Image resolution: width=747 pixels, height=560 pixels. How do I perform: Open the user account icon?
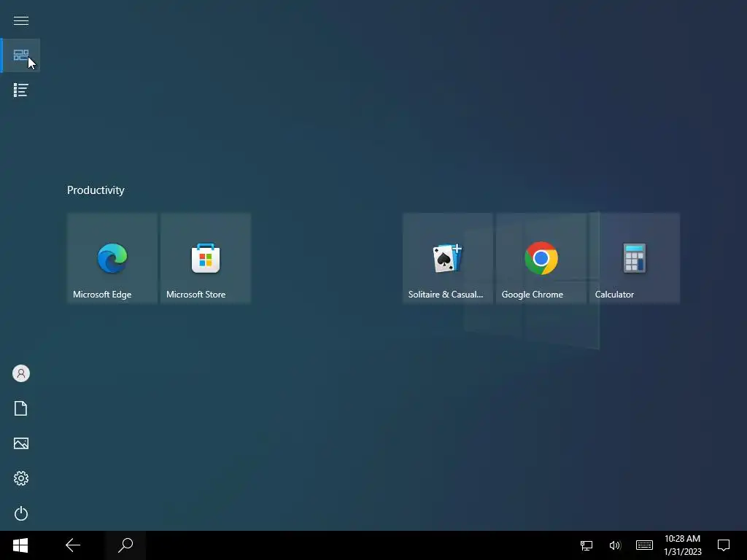(21, 373)
